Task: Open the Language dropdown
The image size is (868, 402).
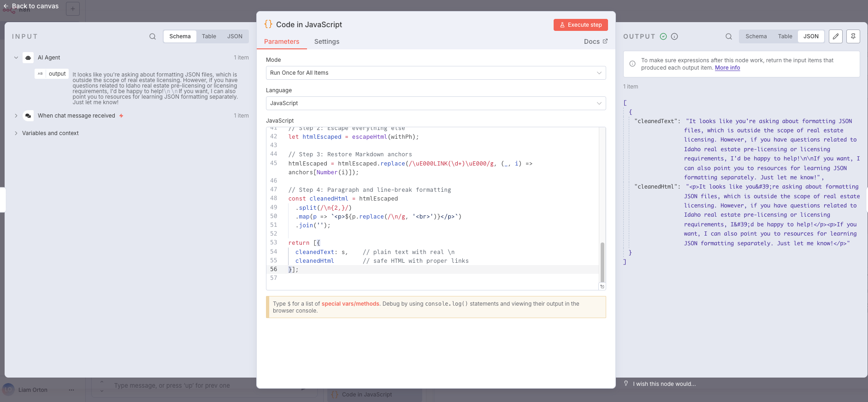Action: (436, 103)
